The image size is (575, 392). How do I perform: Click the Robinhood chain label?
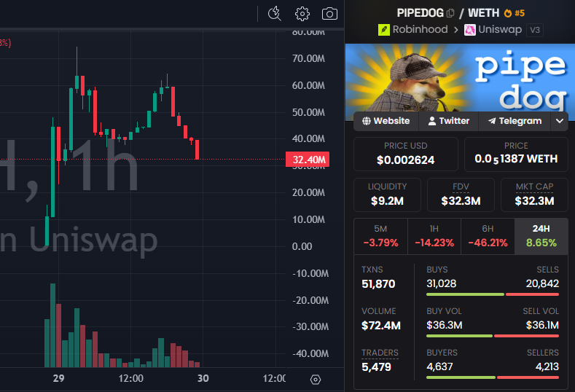(420, 29)
